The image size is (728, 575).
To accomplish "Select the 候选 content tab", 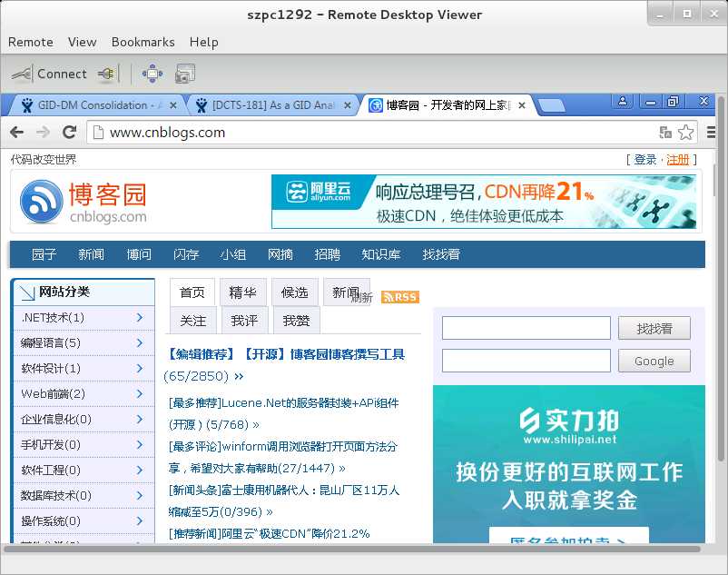I will pyautogui.click(x=295, y=292).
